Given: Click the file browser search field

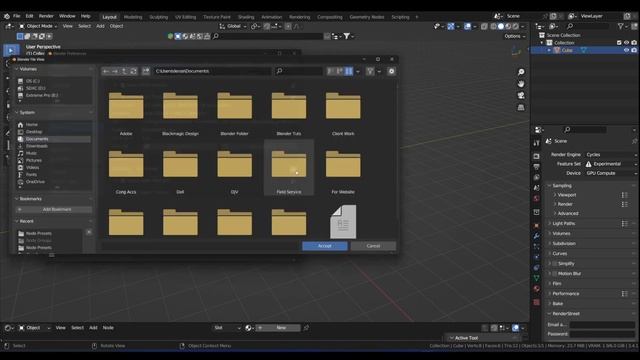Looking at the screenshot, I should 299,71.
